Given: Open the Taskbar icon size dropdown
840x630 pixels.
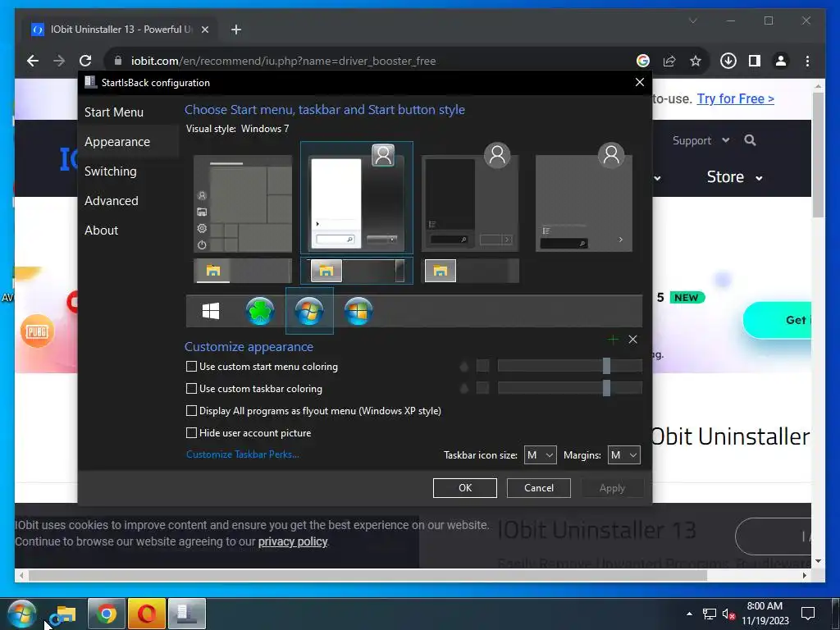Looking at the screenshot, I should [x=540, y=454].
